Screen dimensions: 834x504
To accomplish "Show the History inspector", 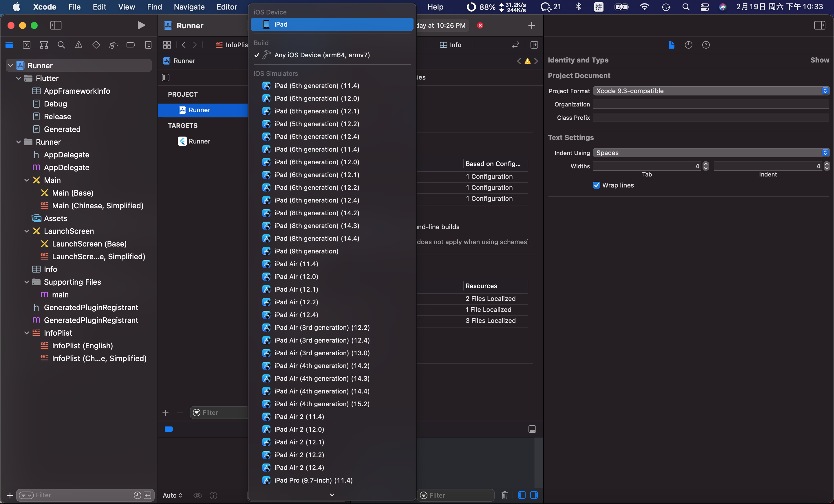I will [x=688, y=45].
